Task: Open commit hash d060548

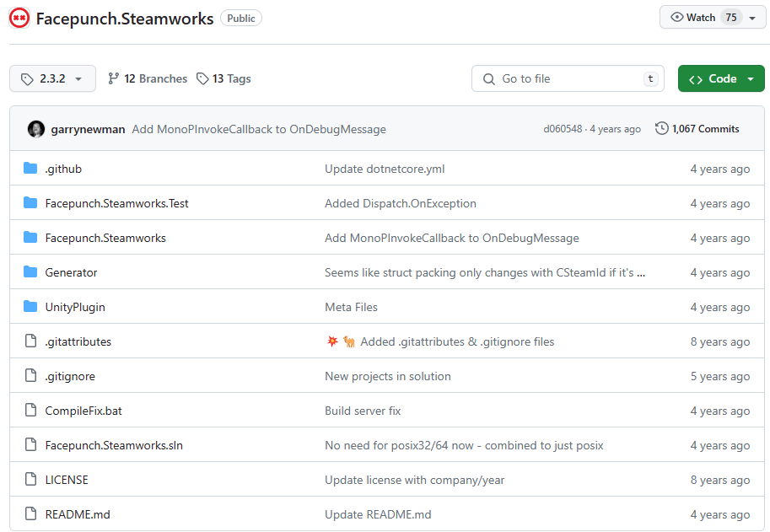Action: pyautogui.click(x=563, y=129)
